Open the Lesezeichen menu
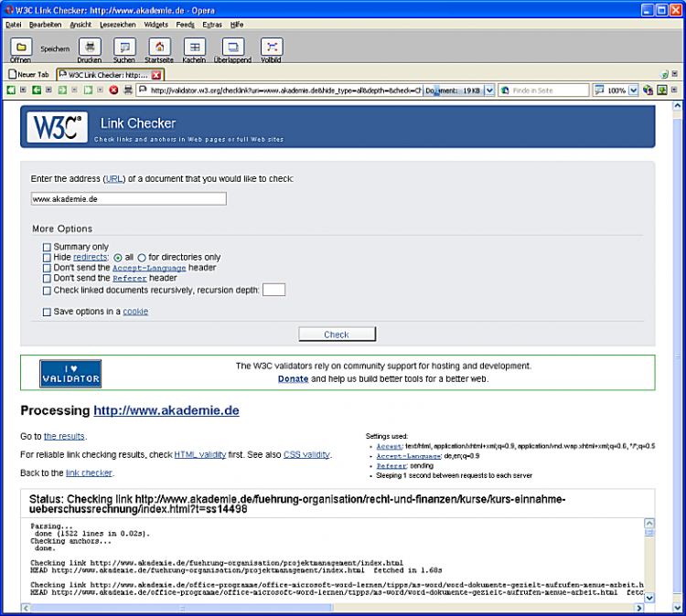This screenshot has width=686, height=616. tap(115, 25)
